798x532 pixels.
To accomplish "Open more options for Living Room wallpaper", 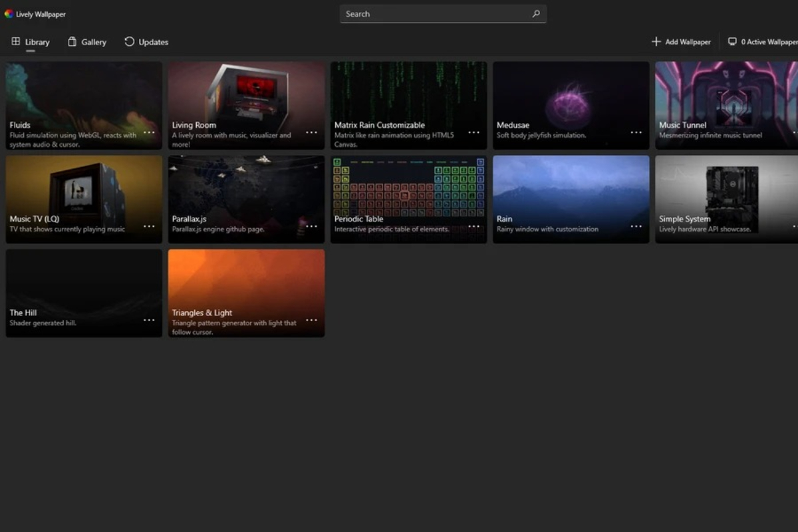I will pos(311,132).
